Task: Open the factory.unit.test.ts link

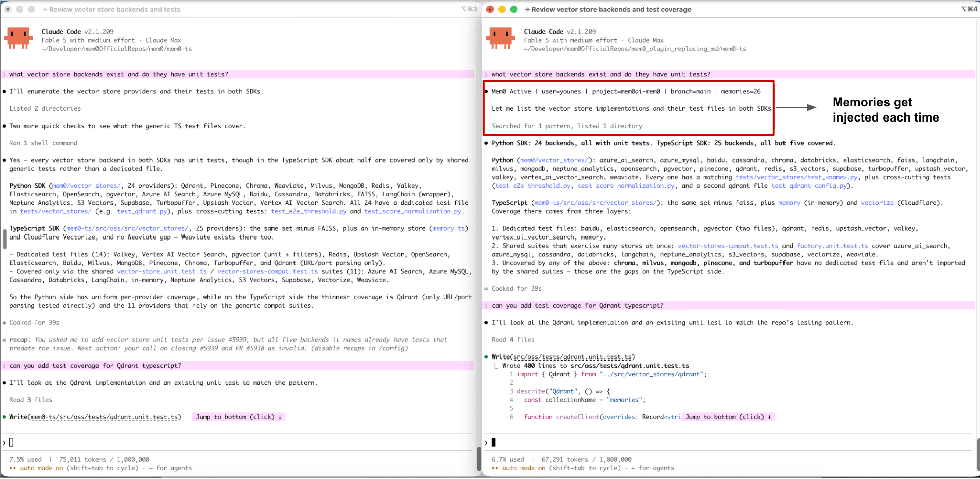Action: click(832, 246)
